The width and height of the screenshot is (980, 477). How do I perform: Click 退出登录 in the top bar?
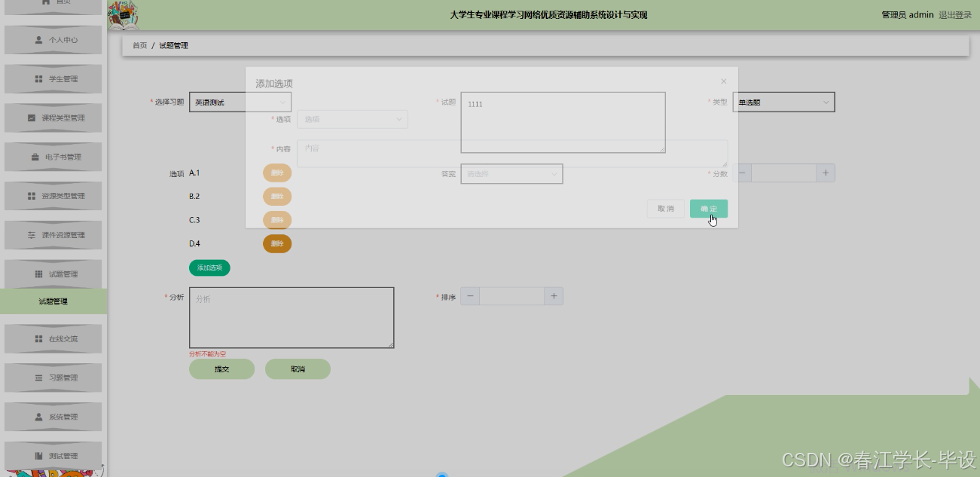click(x=955, y=15)
